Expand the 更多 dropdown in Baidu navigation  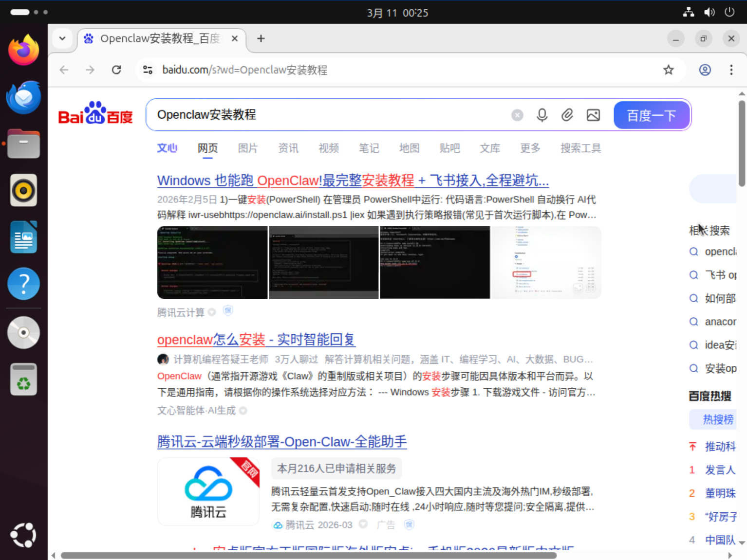[x=529, y=148]
